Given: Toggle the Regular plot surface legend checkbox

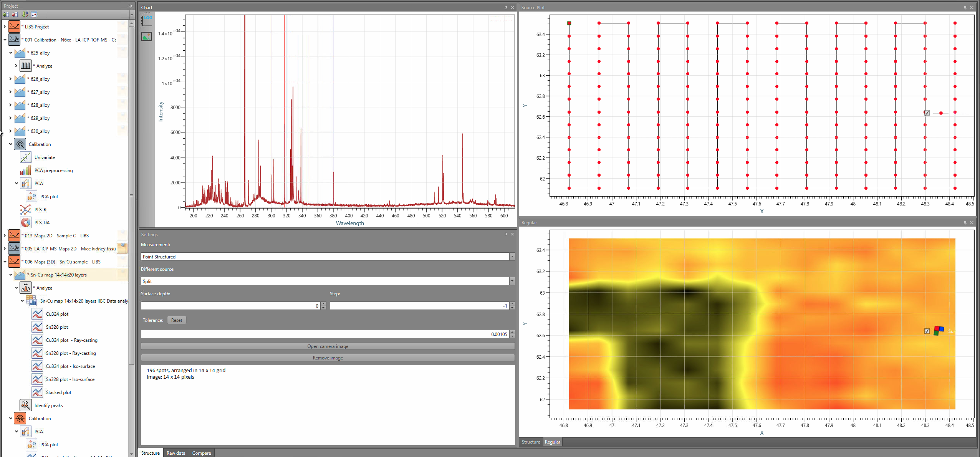Looking at the screenshot, I should [927, 331].
